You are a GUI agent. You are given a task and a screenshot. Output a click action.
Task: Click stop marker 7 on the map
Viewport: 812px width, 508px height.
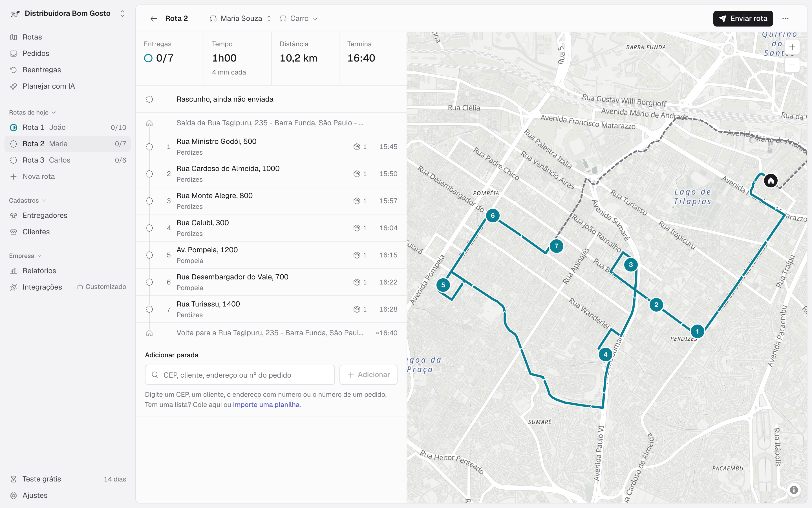point(556,246)
